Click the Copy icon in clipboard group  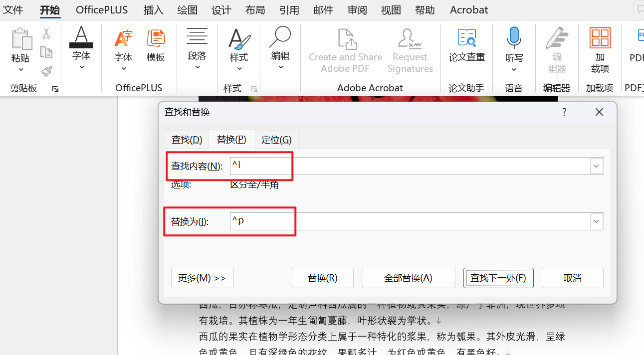[46, 52]
